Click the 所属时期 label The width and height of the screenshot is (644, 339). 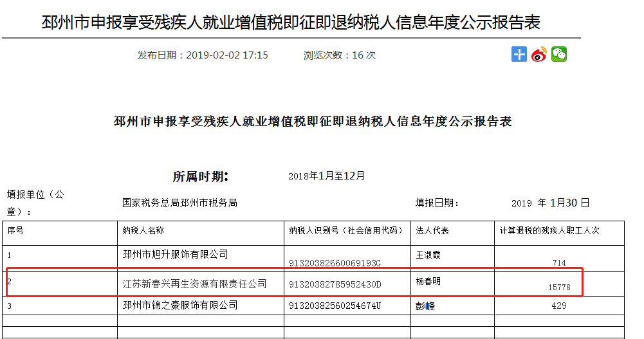[201, 176]
